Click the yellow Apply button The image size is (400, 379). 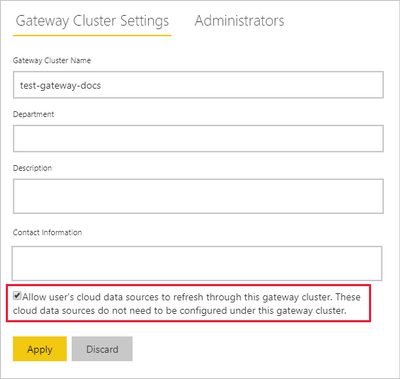click(x=40, y=349)
